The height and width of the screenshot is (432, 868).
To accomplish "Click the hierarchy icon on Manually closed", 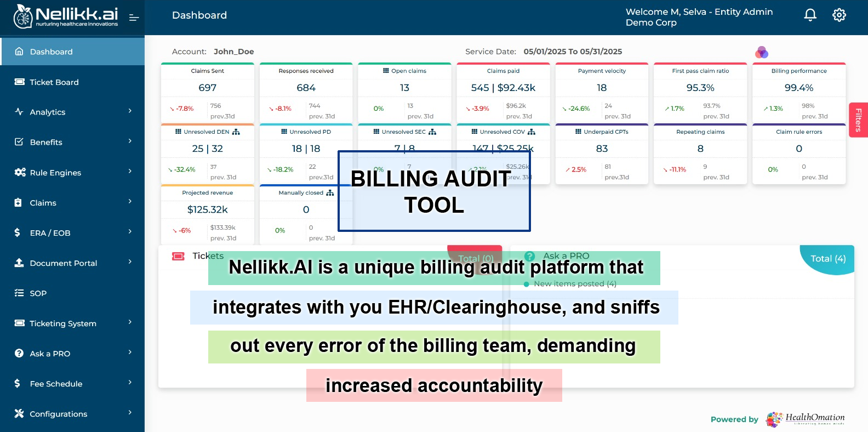I will (x=330, y=193).
